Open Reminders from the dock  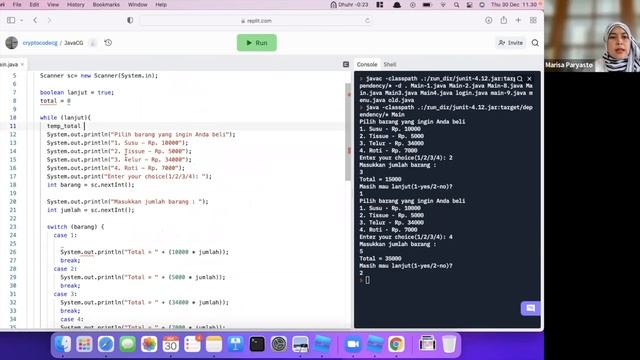coord(192,344)
